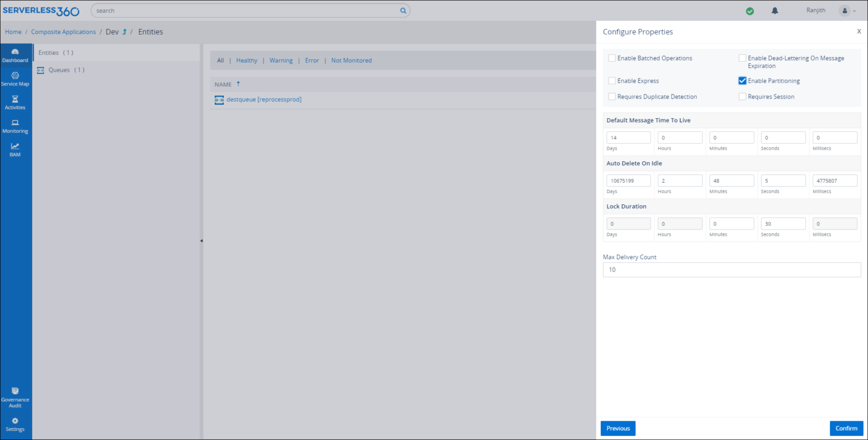Viewport: 868px width, 440px height.
Task: Open the Dashboard panel from the sidebar
Action: click(x=15, y=55)
